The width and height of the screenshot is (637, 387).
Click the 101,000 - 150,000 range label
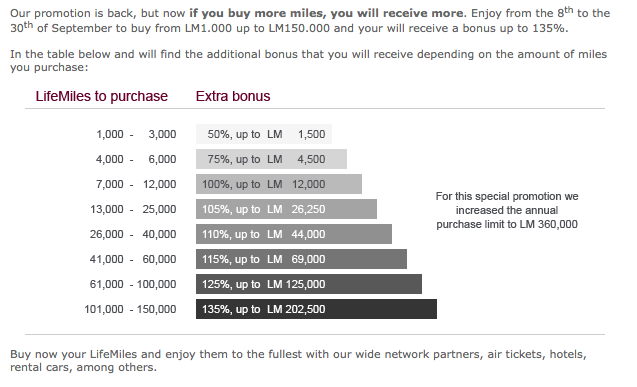click(130, 309)
